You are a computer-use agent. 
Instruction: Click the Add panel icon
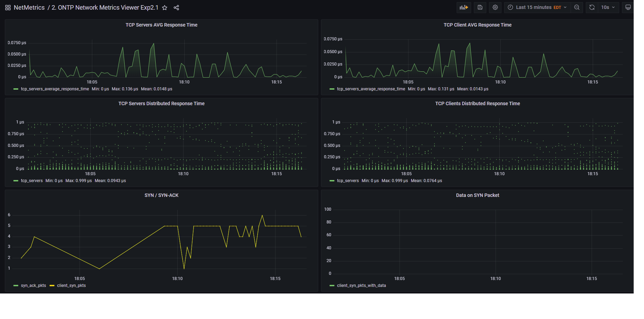tap(464, 7)
